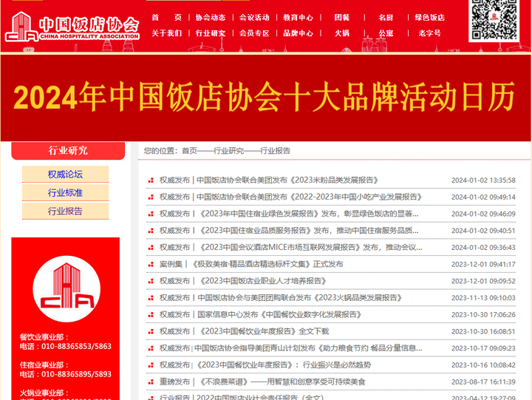
Task: Click the round CHA logo in sidebar
Action: (x=66, y=288)
